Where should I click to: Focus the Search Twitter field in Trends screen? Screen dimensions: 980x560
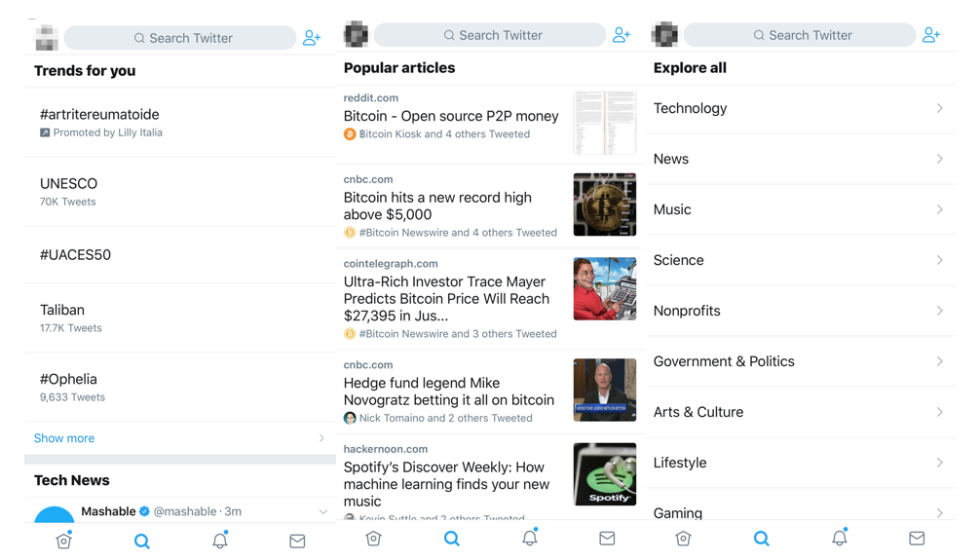[180, 38]
